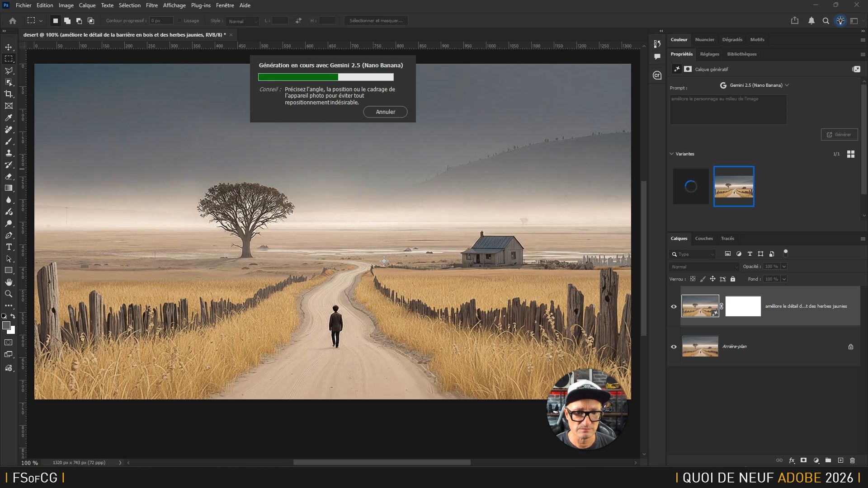Enable the Lissage checkbox
This screenshot has height=488, width=868.
coord(179,21)
